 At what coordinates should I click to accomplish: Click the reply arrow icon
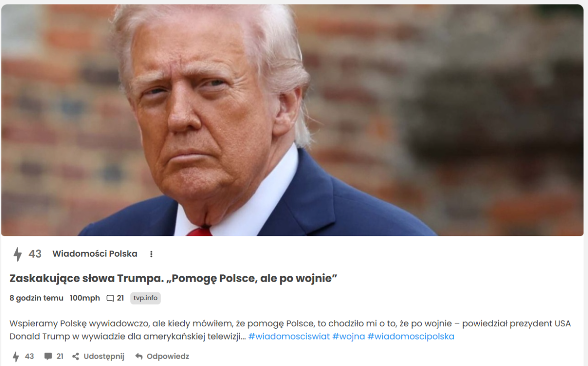click(x=139, y=356)
